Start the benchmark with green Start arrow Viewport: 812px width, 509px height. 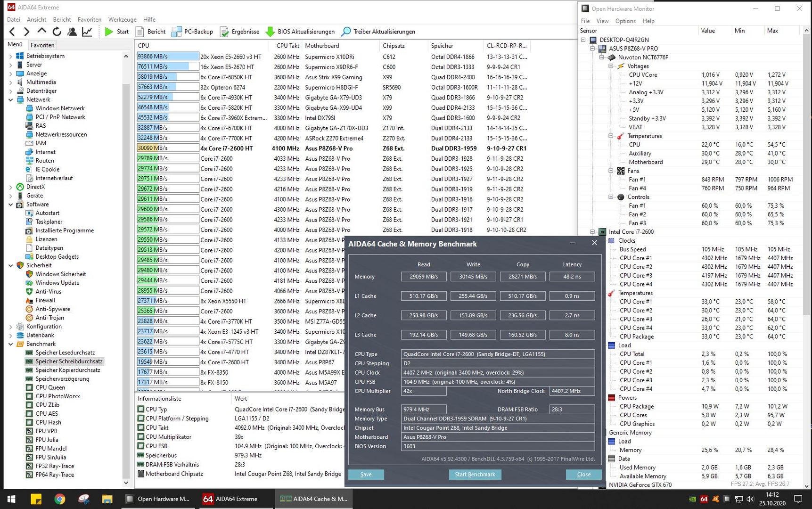coord(116,32)
